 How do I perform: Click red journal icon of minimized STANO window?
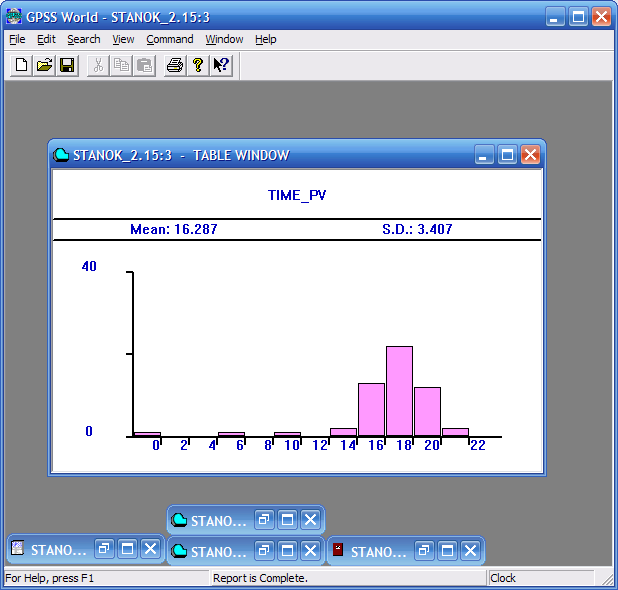pos(338,549)
